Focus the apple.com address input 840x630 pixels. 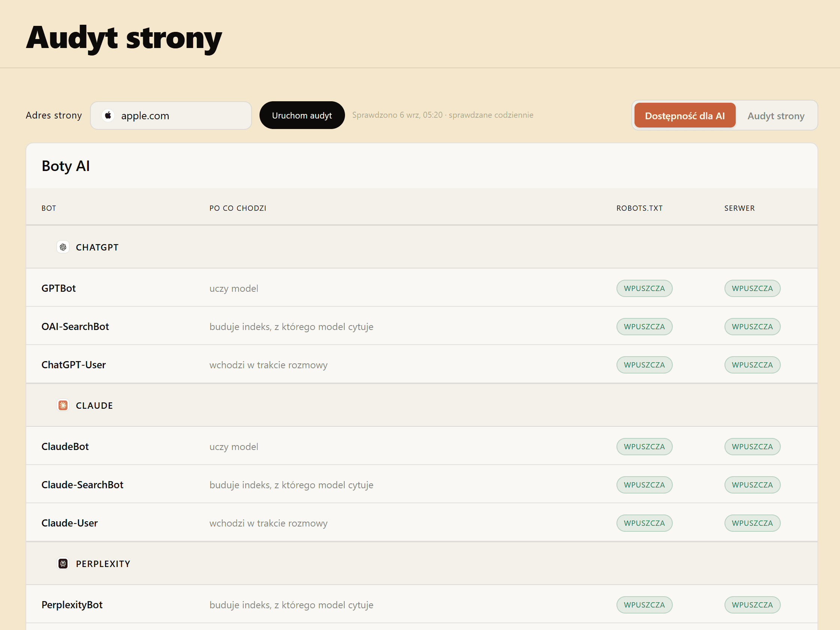(x=171, y=115)
